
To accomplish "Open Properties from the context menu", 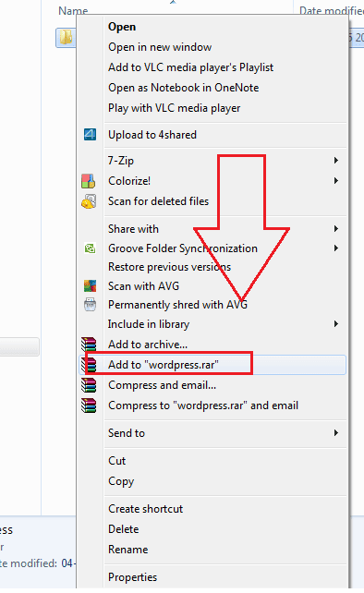I will point(132,577).
